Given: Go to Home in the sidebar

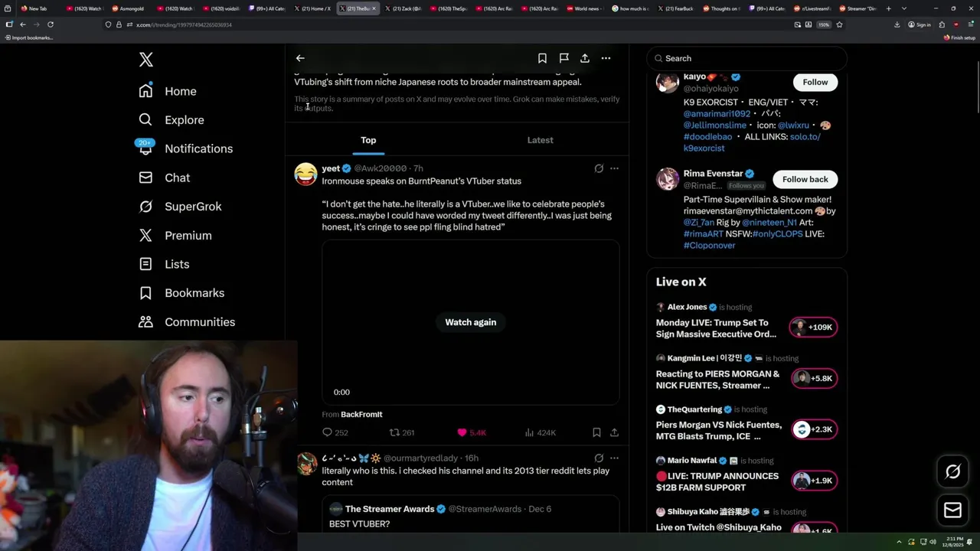Looking at the screenshot, I should coord(167,91).
